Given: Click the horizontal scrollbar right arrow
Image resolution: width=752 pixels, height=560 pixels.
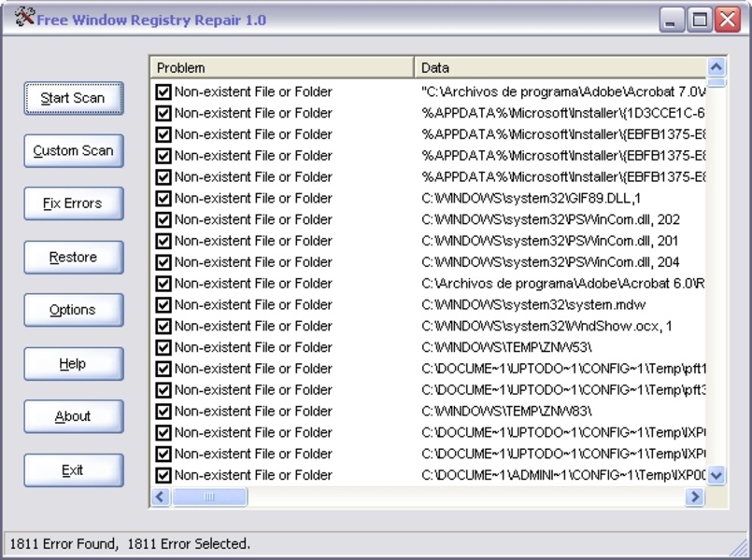Looking at the screenshot, I should tap(696, 497).
